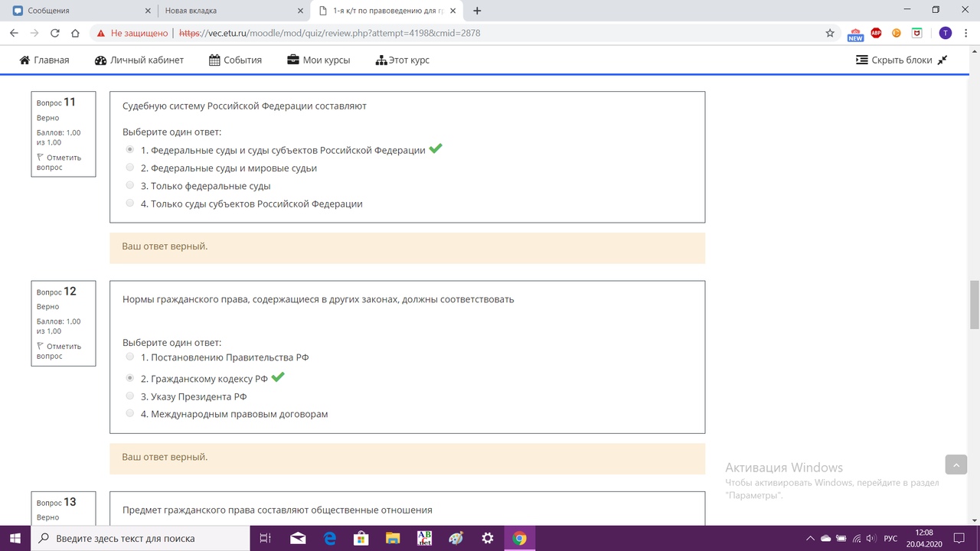Open Settings gear in taskbar
The image size is (980, 551).
coord(488,538)
